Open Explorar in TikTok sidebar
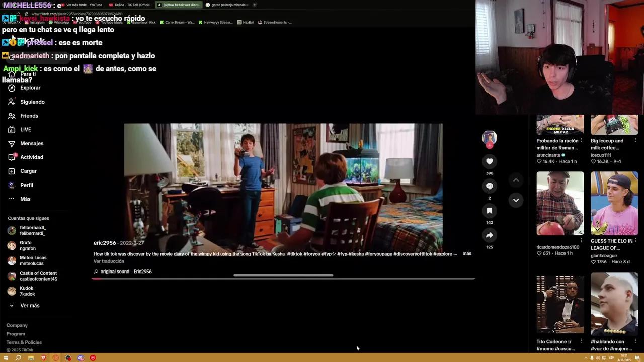The height and width of the screenshot is (362, 644). click(24, 88)
